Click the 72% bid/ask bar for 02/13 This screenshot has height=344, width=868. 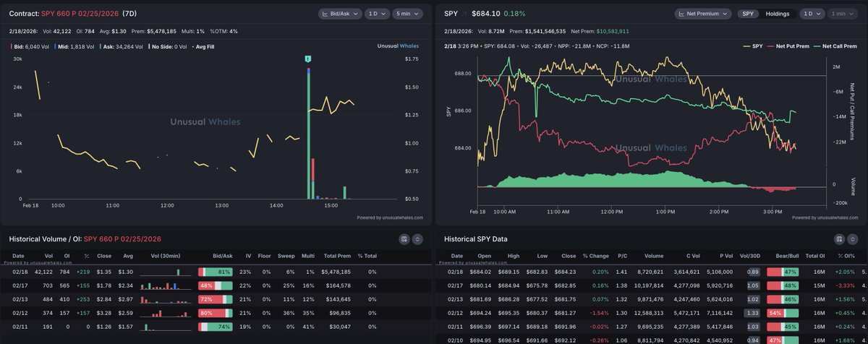[x=216, y=298]
